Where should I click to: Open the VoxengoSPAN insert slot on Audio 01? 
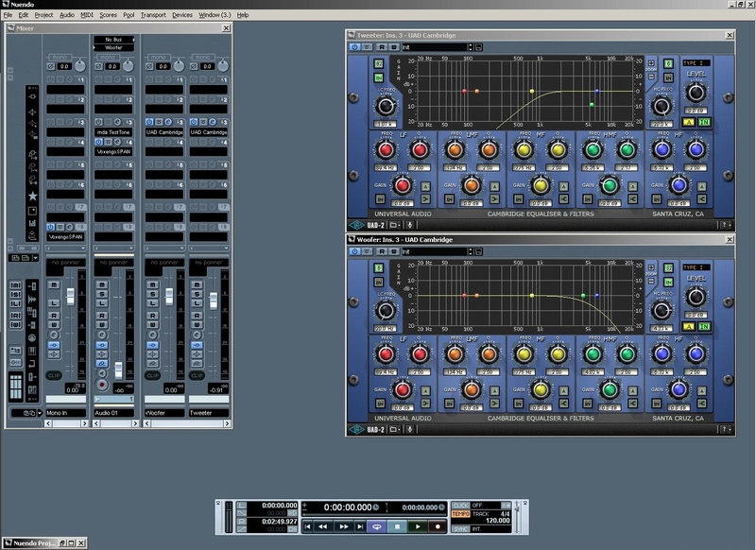(113, 151)
